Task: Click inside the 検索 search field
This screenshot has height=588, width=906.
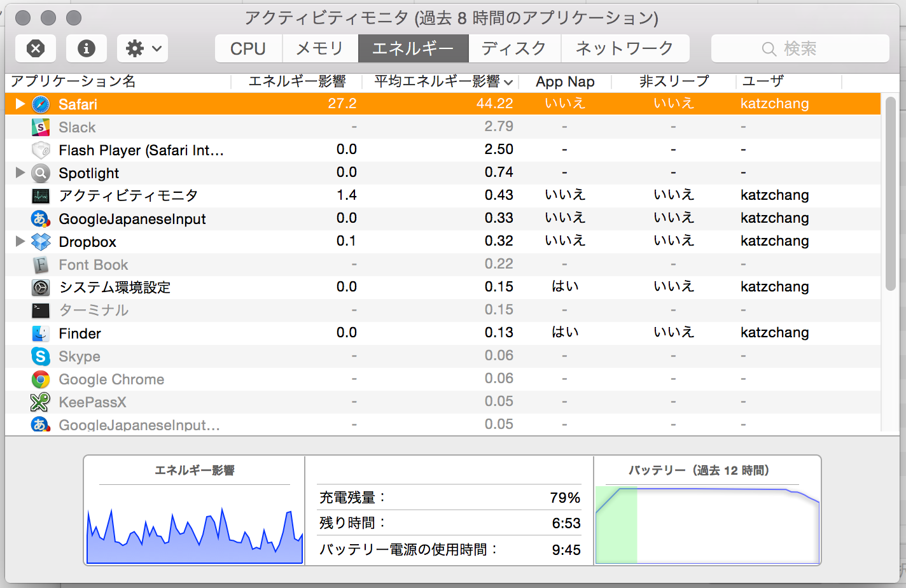Action: click(800, 48)
